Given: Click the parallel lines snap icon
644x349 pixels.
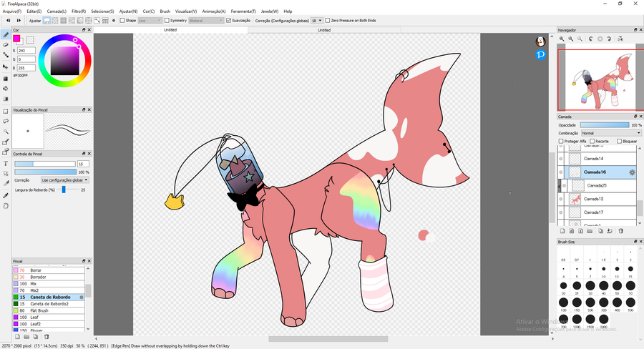Looking at the screenshot, I should point(55,21).
